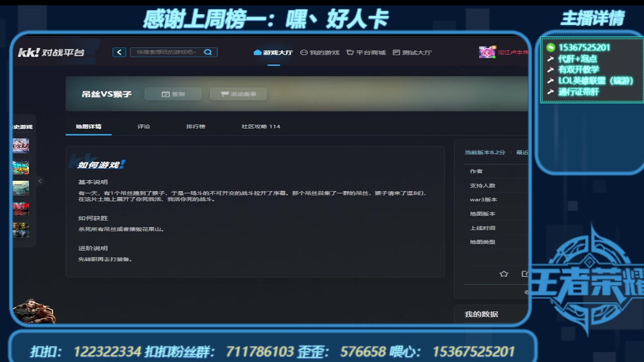
Task: Click the kk!对战平台 logo
Action: pyautogui.click(x=51, y=52)
